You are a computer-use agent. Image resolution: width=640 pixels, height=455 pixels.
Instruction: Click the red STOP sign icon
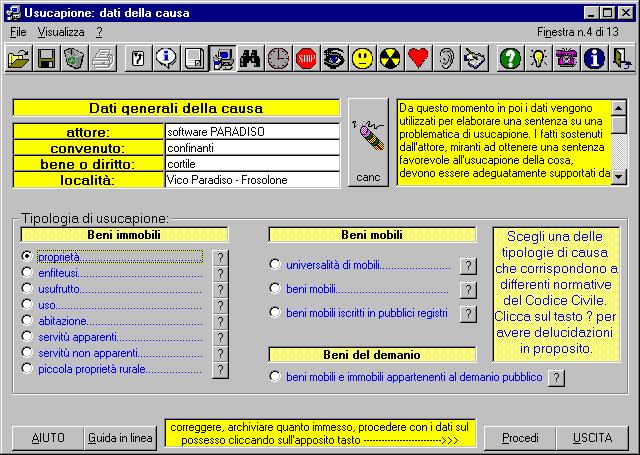pyautogui.click(x=306, y=59)
